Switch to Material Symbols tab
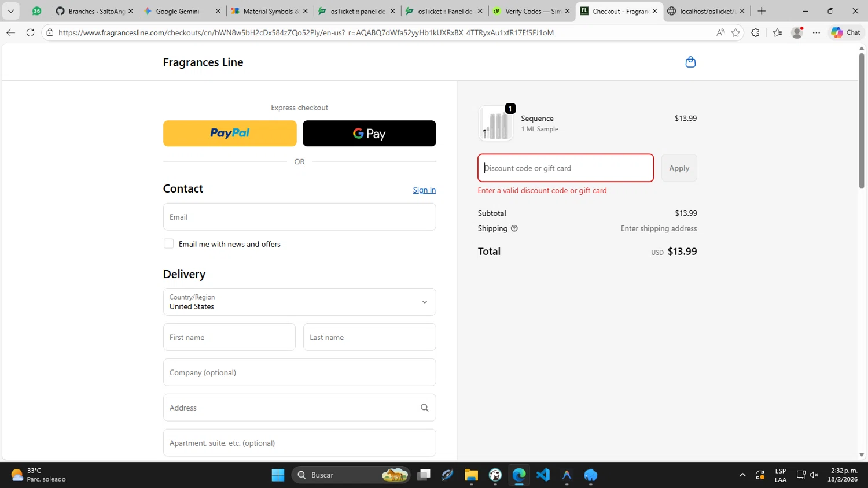This screenshot has height=488, width=868. pyautogui.click(x=269, y=11)
